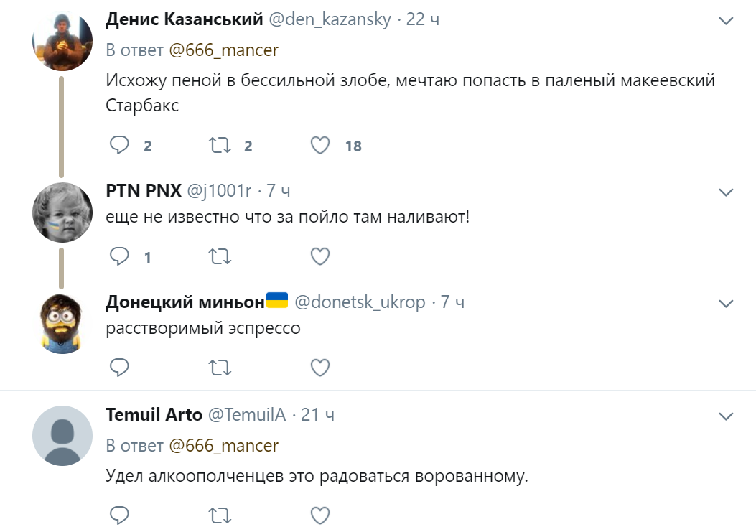Like the Донецкий миньон tweet

tap(319, 368)
